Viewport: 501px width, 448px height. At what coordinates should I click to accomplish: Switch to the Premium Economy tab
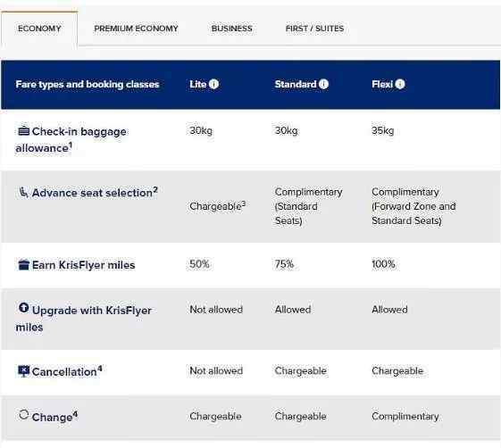[136, 29]
